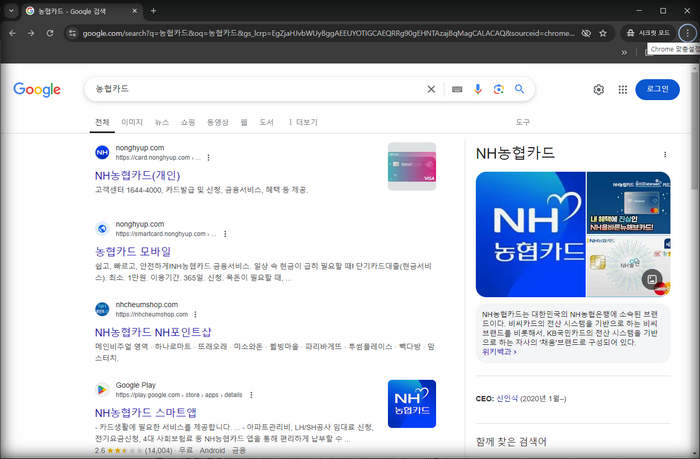Expand the 더보기 search filter menu
The image size is (700, 459).
tap(302, 122)
